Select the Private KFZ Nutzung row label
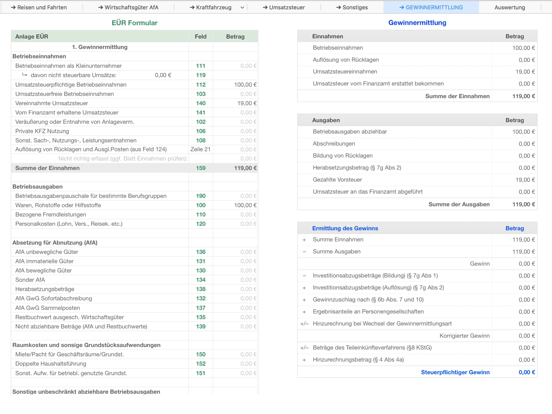The image size is (552, 414). (42, 131)
